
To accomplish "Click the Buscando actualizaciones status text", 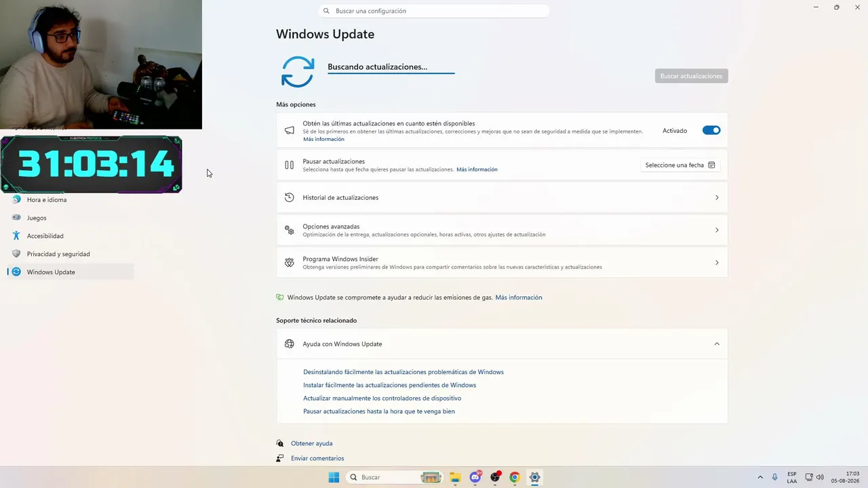I will pos(377,66).
